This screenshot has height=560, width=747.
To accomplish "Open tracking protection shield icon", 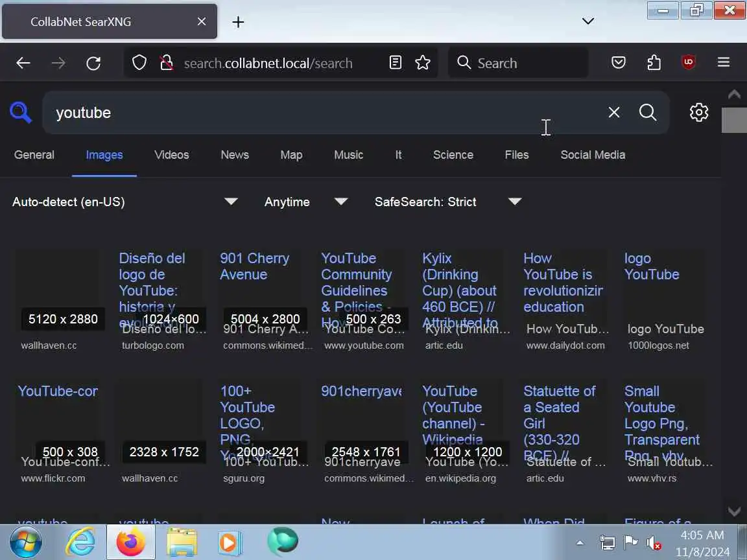I will [x=139, y=62].
